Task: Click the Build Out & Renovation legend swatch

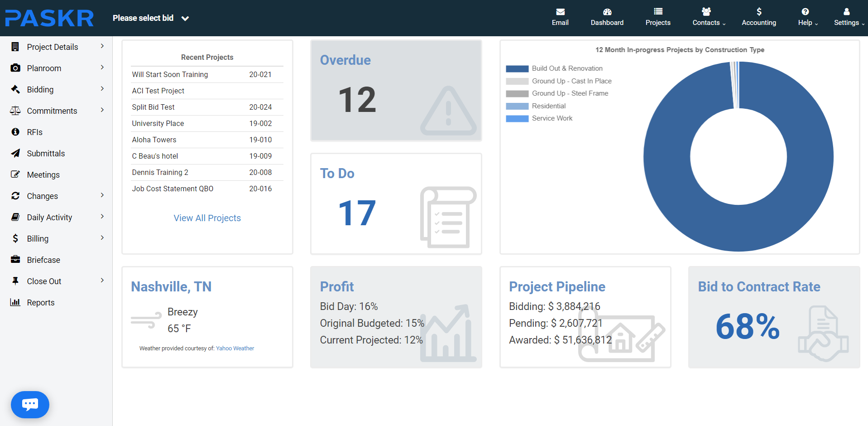Action: pyautogui.click(x=517, y=69)
